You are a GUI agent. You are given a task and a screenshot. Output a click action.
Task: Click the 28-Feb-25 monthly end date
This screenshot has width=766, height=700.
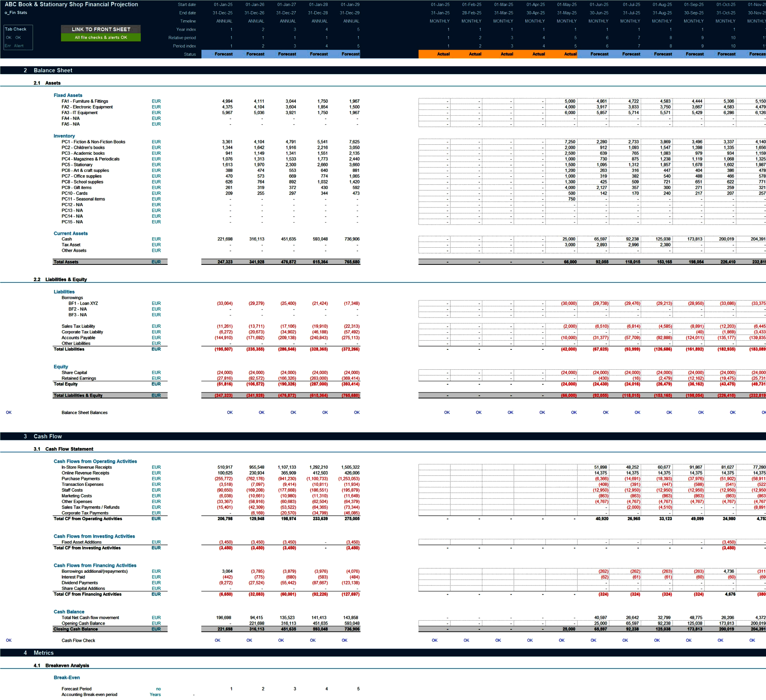point(472,13)
